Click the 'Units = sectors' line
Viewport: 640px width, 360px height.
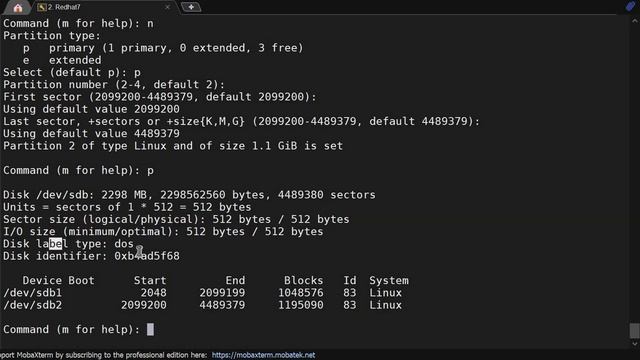click(x=127, y=207)
